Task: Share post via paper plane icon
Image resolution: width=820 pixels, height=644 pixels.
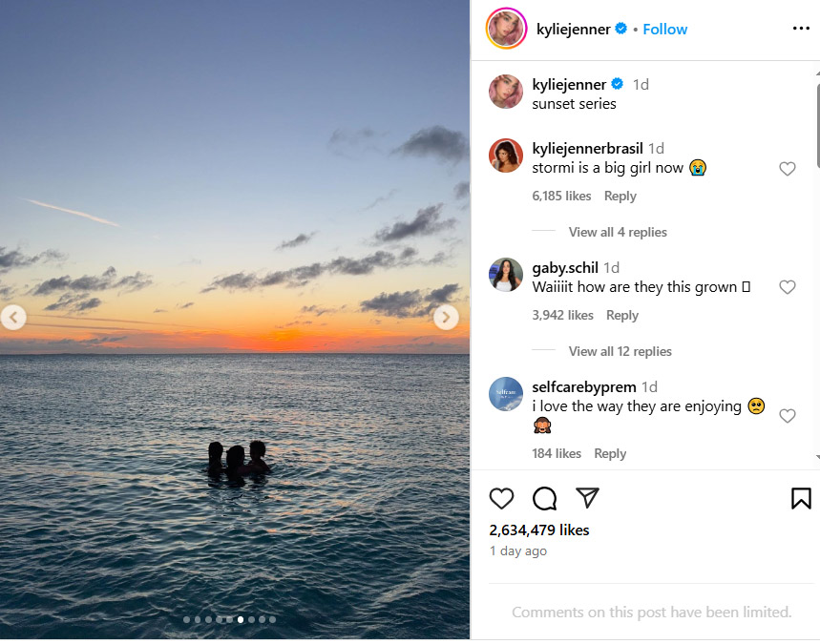Action: point(588,498)
